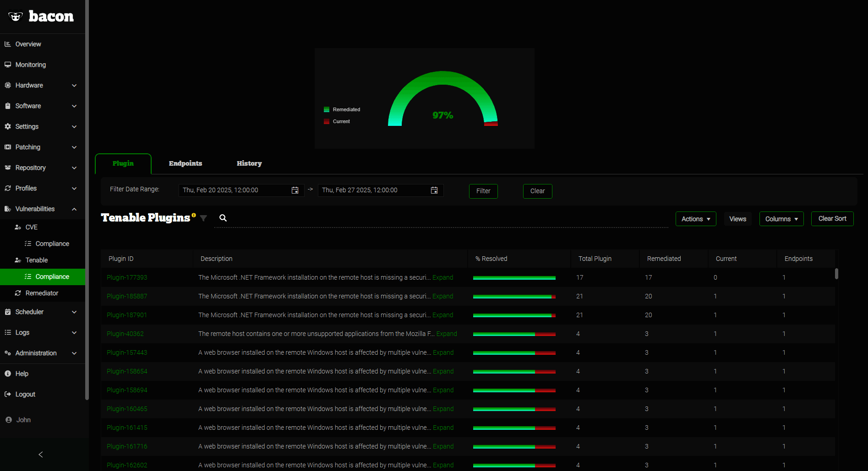
Task: Expand the Repository menu chevron
Action: tap(74, 168)
